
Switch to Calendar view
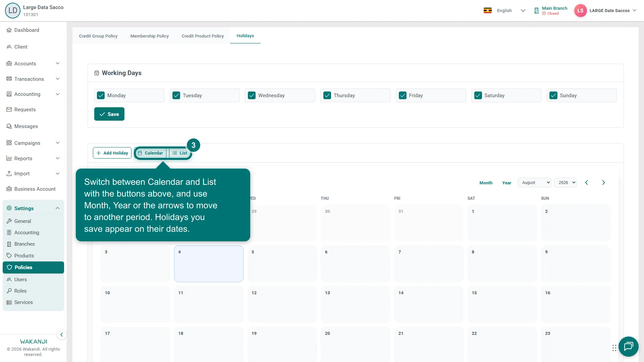(x=151, y=153)
